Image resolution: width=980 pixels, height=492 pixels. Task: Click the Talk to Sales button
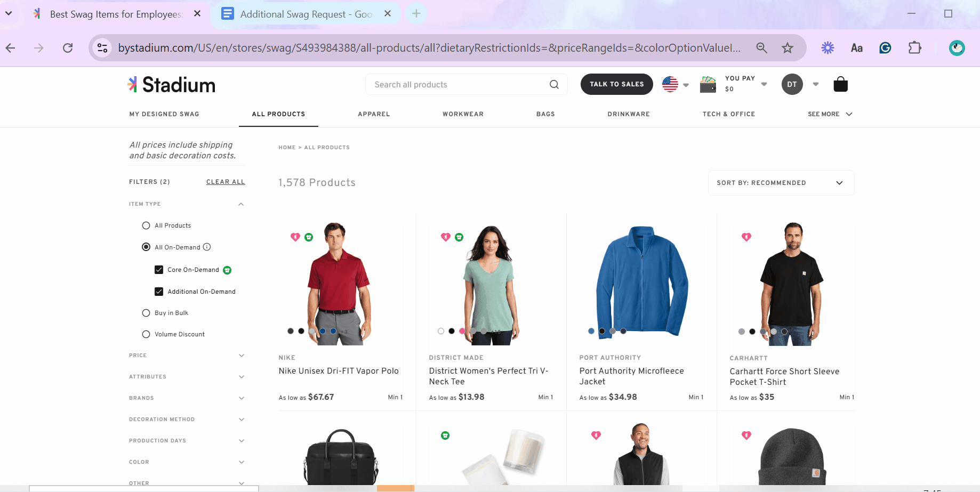pos(617,84)
